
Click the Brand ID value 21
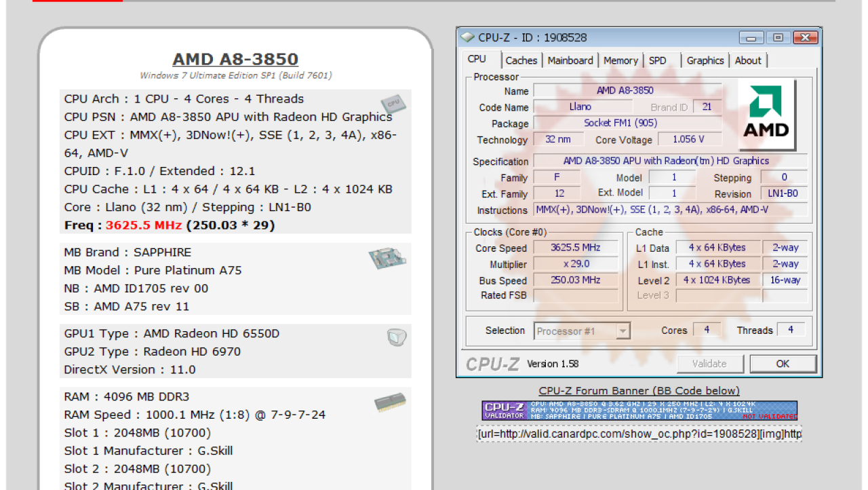coord(707,107)
